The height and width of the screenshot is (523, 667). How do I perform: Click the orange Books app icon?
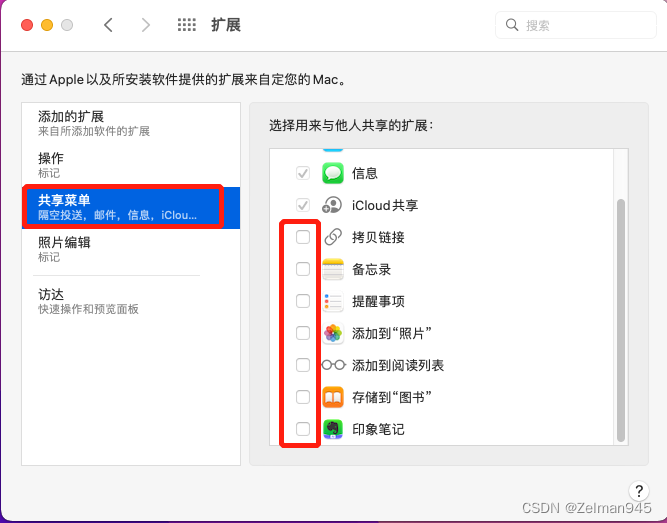(x=333, y=397)
